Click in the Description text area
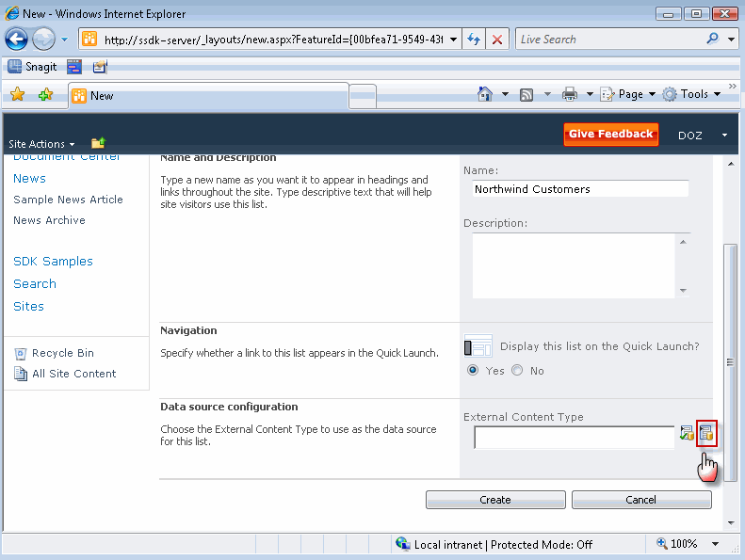 574,265
